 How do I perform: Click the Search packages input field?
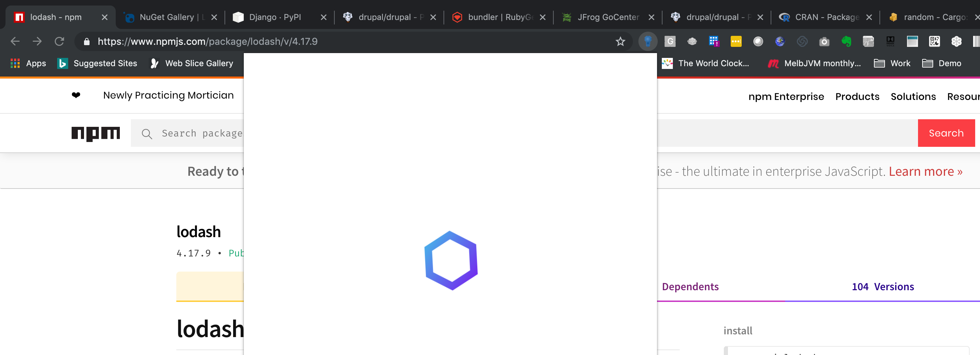187,133
